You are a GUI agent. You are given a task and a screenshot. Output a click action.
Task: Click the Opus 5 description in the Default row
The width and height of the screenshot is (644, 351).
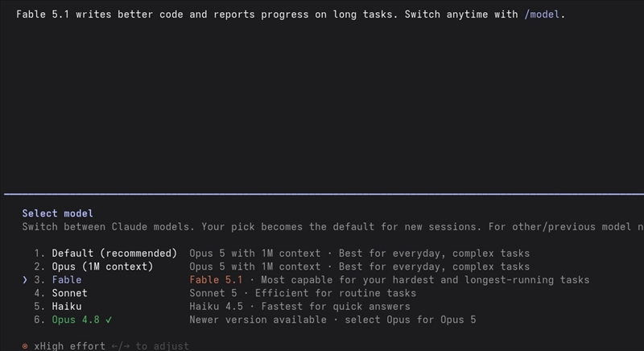359,254
